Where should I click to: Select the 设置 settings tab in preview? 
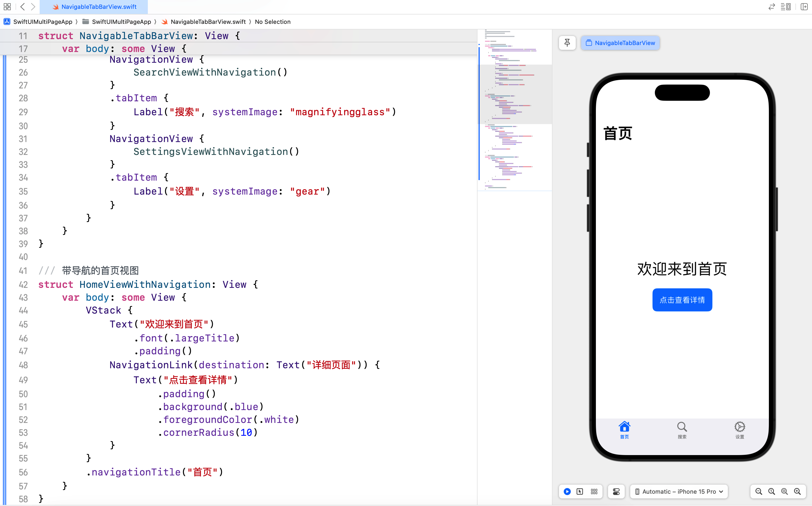tap(740, 430)
